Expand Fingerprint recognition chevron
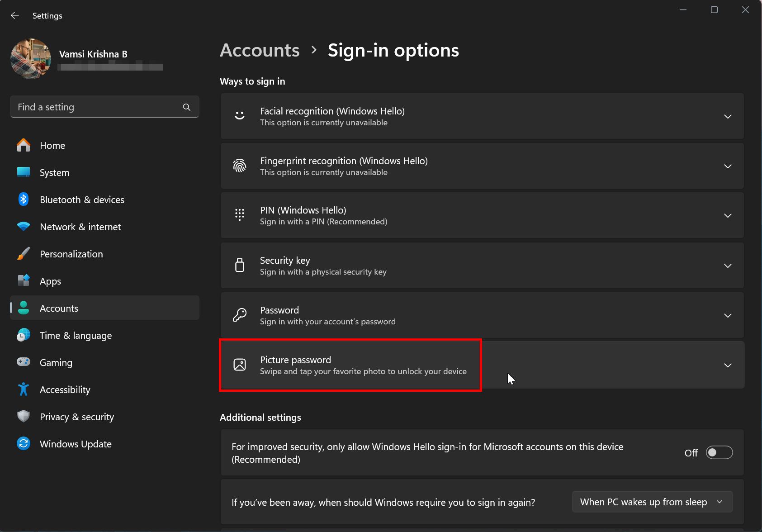Image resolution: width=762 pixels, height=532 pixels. [x=728, y=166]
